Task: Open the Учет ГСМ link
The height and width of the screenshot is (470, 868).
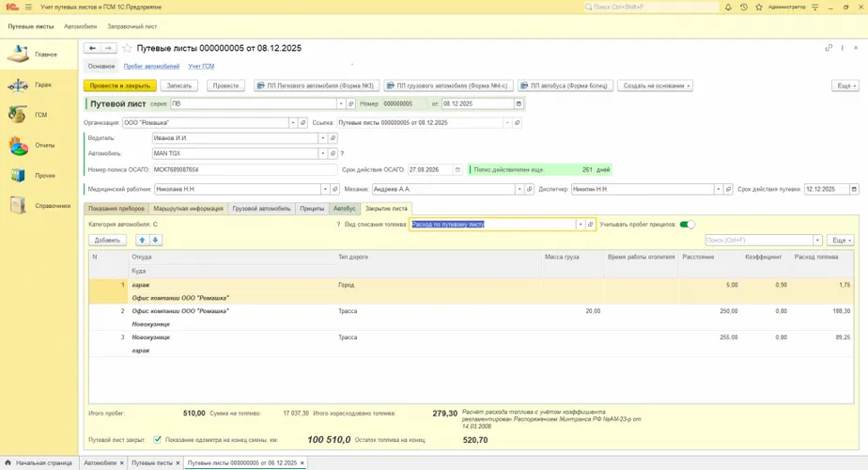Action: click(x=201, y=67)
